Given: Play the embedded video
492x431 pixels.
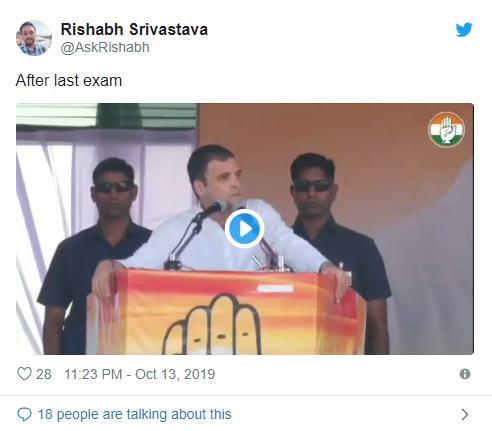Looking at the screenshot, I should [245, 229].
